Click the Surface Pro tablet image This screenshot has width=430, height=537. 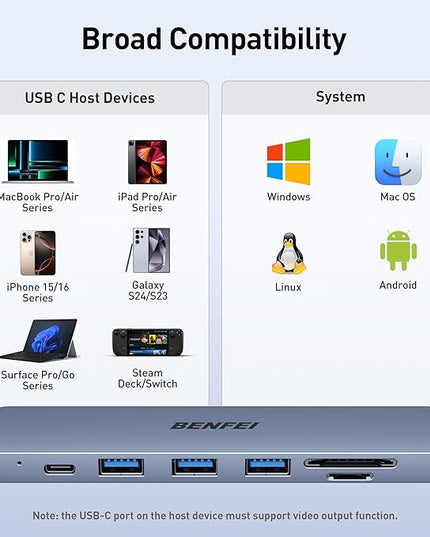(39, 340)
